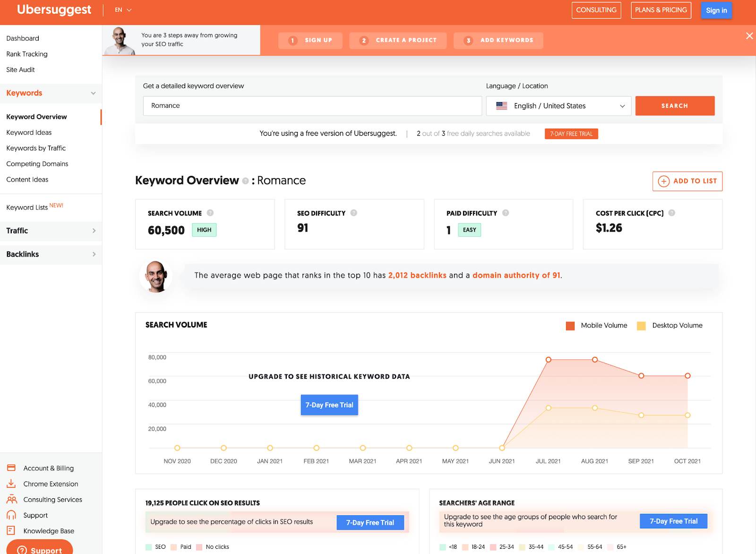Click ADD TO LIST button
The width and height of the screenshot is (756, 554).
(687, 181)
